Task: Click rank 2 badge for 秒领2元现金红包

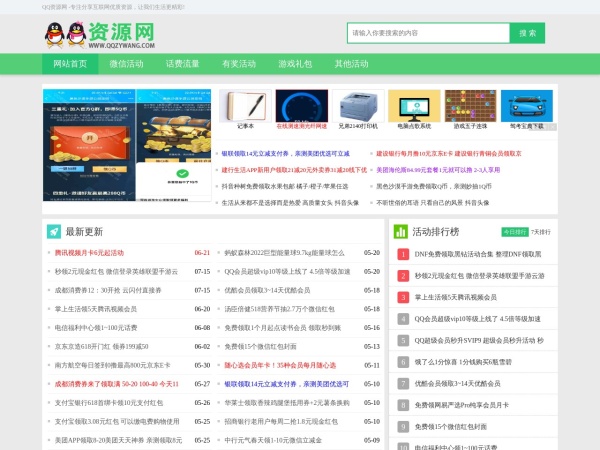Action: [403, 276]
